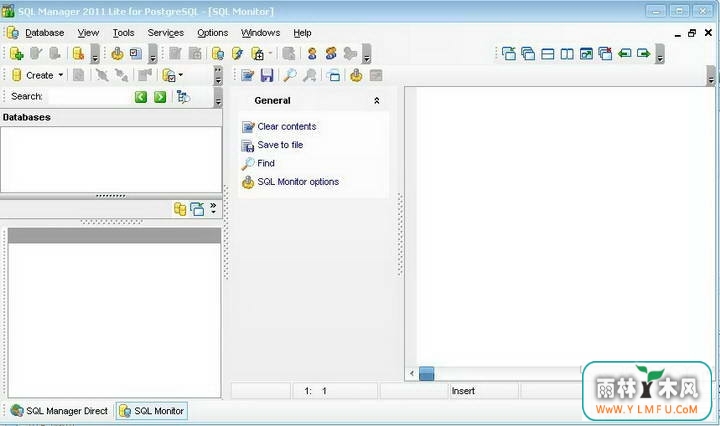Click the purple floppy disk save icon
720x426 pixels.
pyautogui.click(x=267, y=75)
